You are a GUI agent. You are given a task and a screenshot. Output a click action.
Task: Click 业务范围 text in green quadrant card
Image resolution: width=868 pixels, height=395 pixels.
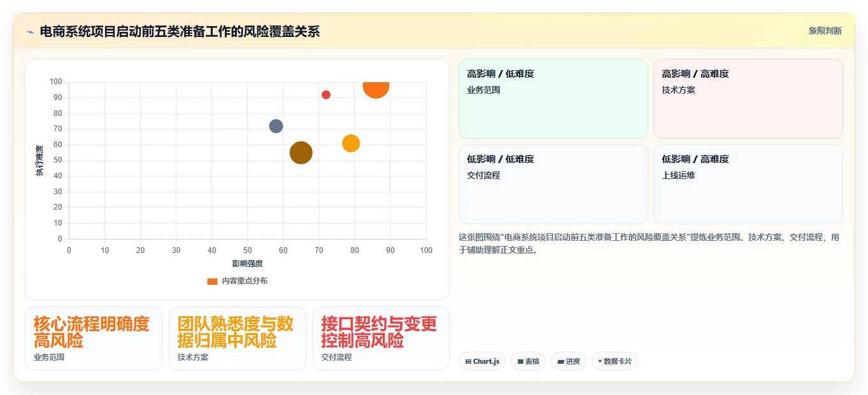coord(483,90)
